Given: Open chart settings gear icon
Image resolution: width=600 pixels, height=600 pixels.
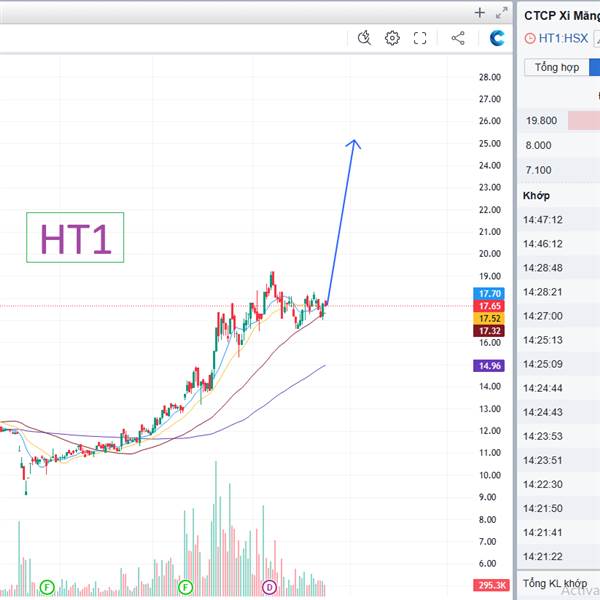Looking at the screenshot, I should point(392,38).
